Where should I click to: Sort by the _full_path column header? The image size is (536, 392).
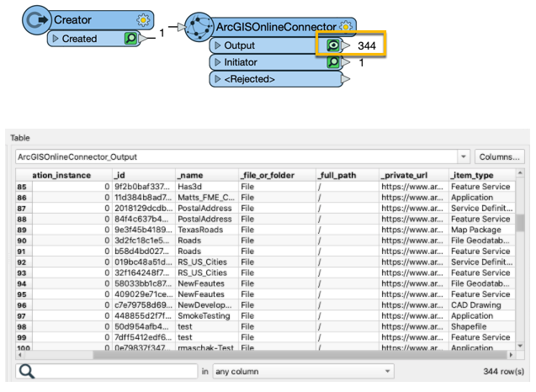(x=348, y=175)
